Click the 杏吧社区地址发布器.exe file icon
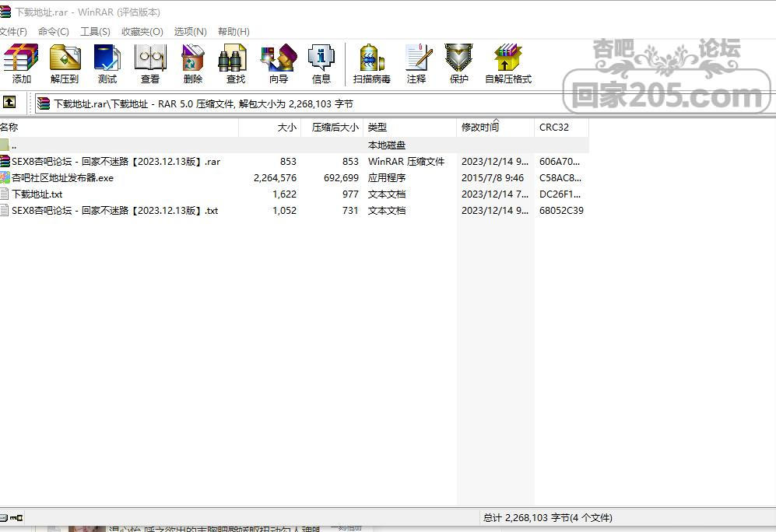The width and height of the screenshot is (776, 532). 5,177
